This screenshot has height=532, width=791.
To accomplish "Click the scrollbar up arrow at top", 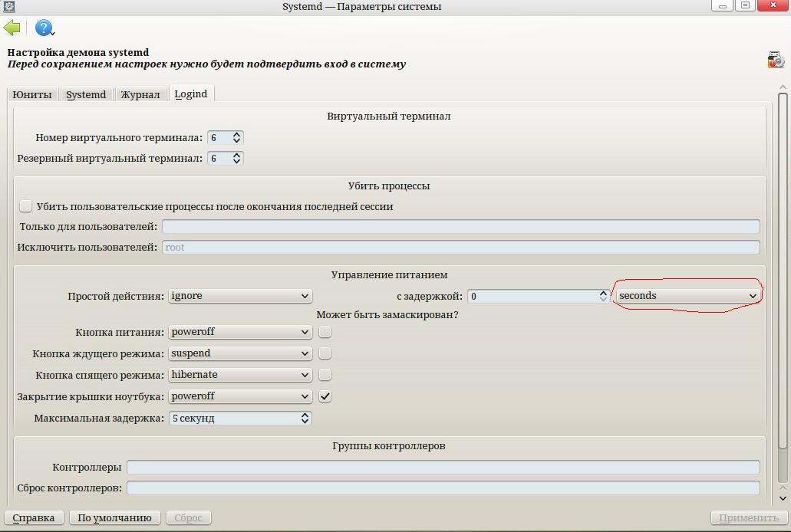I will pyautogui.click(x=783, y=87).
